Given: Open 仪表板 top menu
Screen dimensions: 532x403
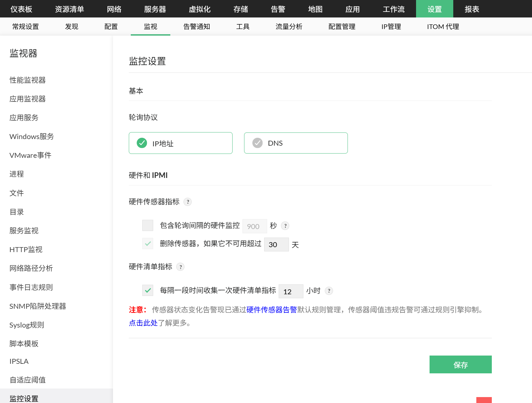Looking at the screenshot, I should pos(21,9).
